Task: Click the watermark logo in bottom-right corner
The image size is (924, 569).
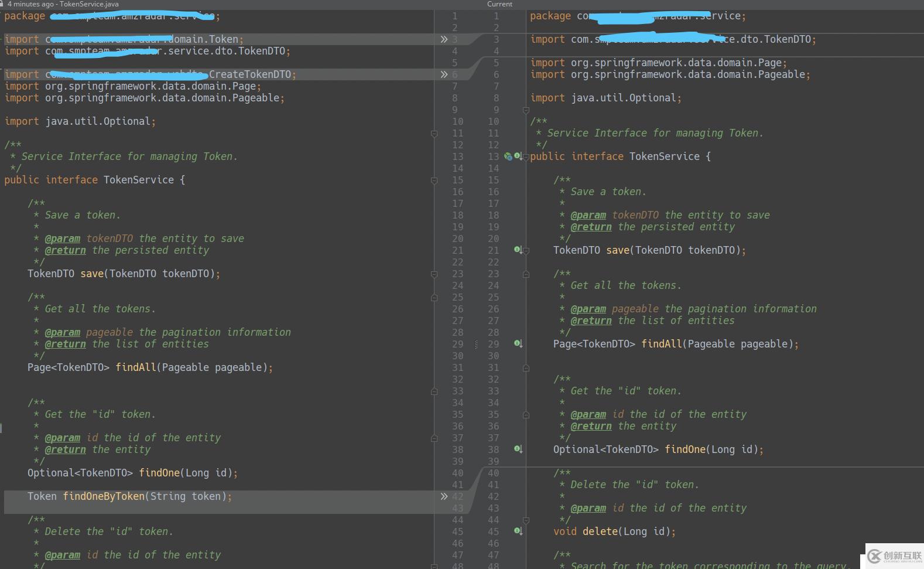Action: (895, 556)
